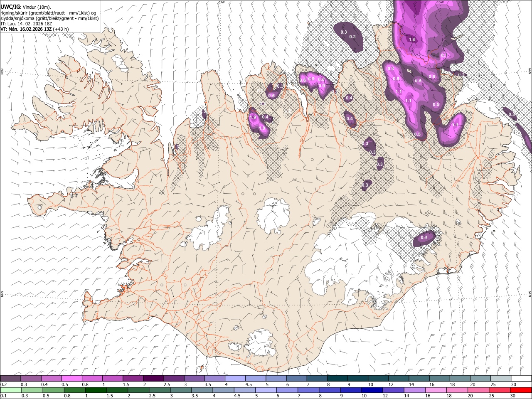The height and width of the screenshot is (399, 532).
Task: Select the 'Vindur (10m)' label
Action: tap(36, 7)
